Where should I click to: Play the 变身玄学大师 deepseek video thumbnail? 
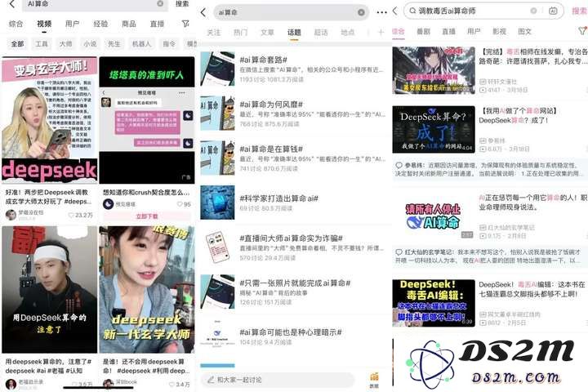tap(50, 120)
